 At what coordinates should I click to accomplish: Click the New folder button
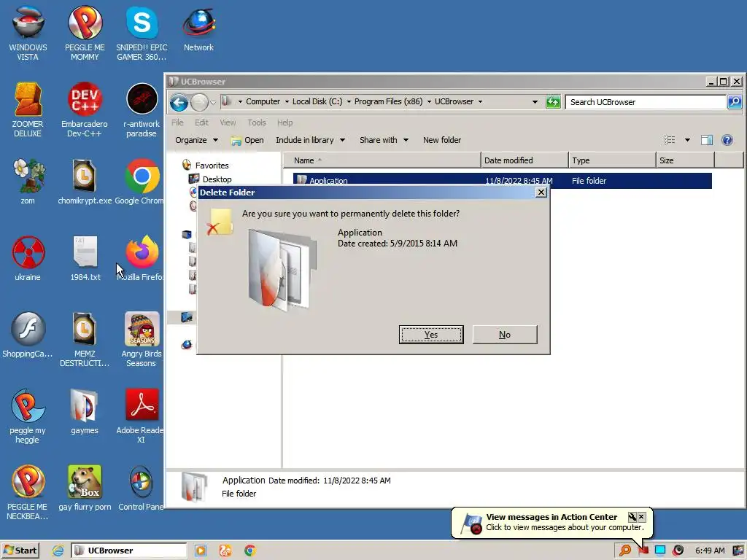[442, 140]
